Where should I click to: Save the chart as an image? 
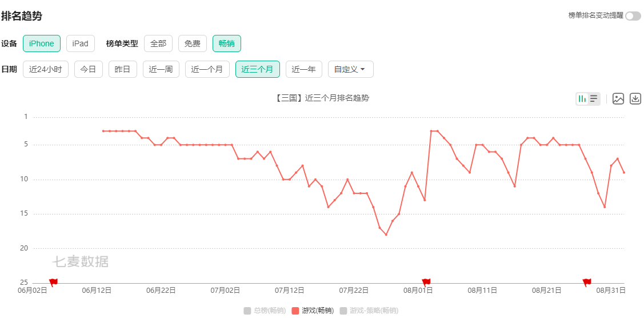(618, 99)
